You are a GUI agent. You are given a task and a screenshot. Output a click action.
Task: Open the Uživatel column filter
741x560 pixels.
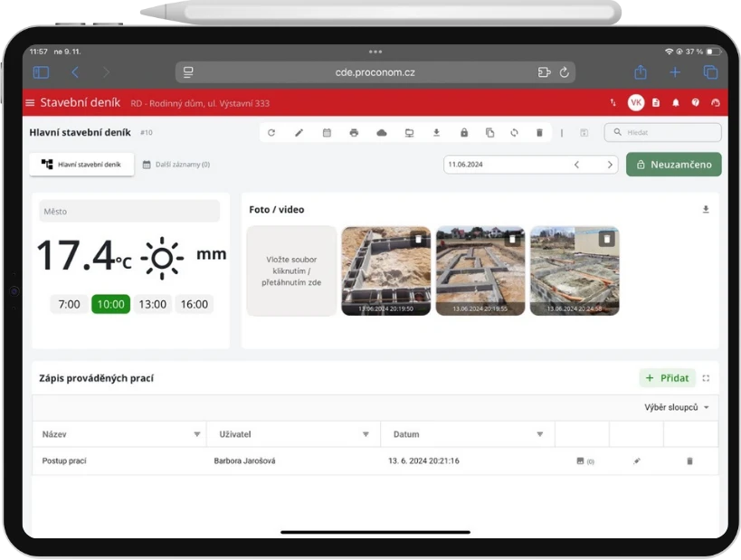point(366,434)
